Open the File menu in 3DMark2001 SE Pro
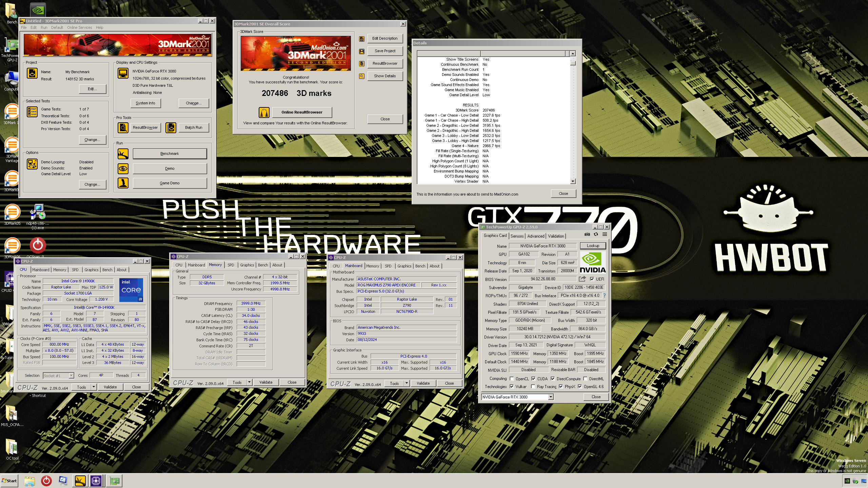The image size is (868, 488). click(24, 27)
